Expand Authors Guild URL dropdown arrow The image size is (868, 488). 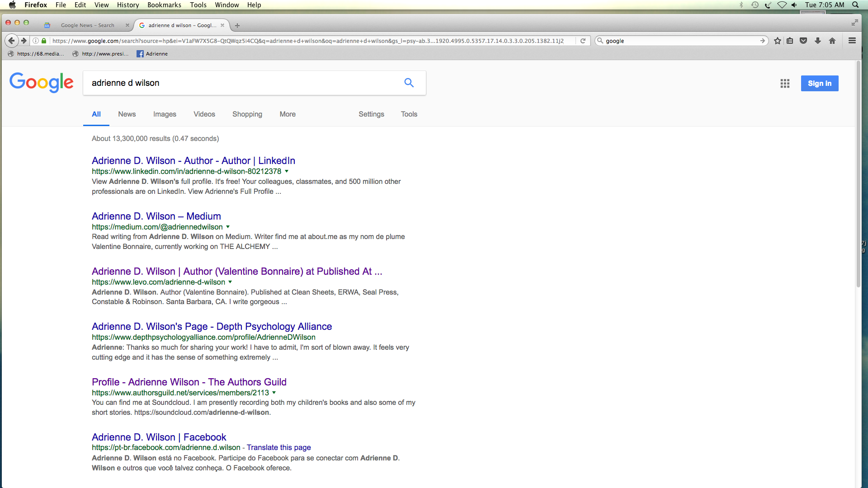tap(274, 393)
